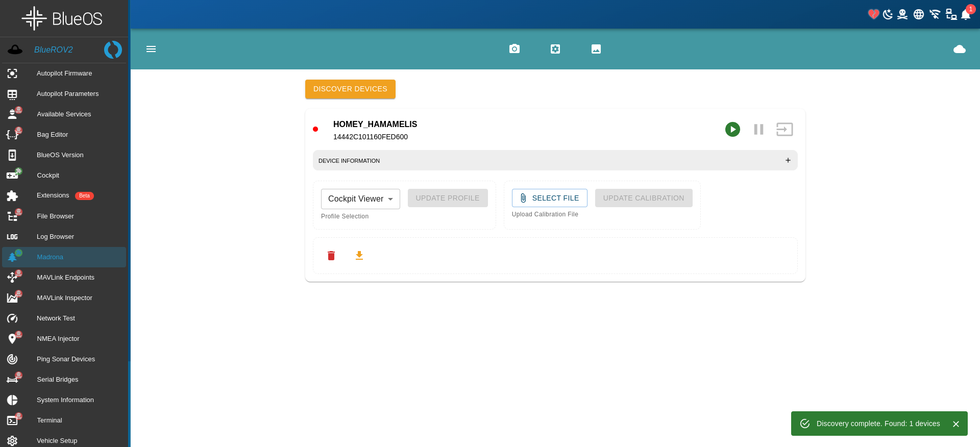Click Select File to upload calibration

point(549,198)
